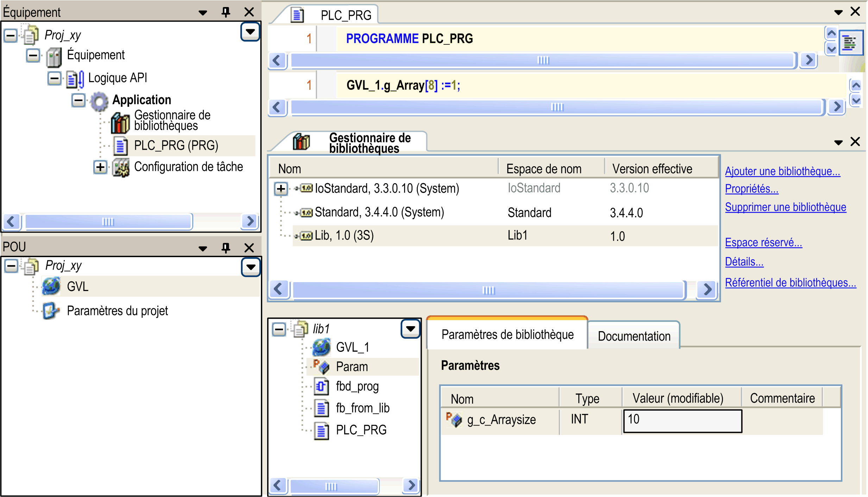Open the lib1 tree dropdown button
The height and width of the screenshot is (497, 868).
pyautogui.click(x=410, y=329)
